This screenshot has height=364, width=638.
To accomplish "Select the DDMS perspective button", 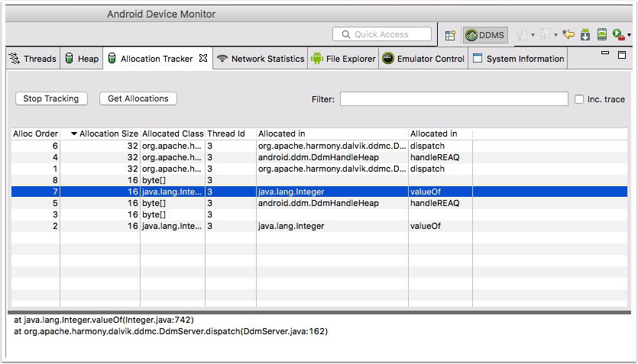I will tap(485, 35).
